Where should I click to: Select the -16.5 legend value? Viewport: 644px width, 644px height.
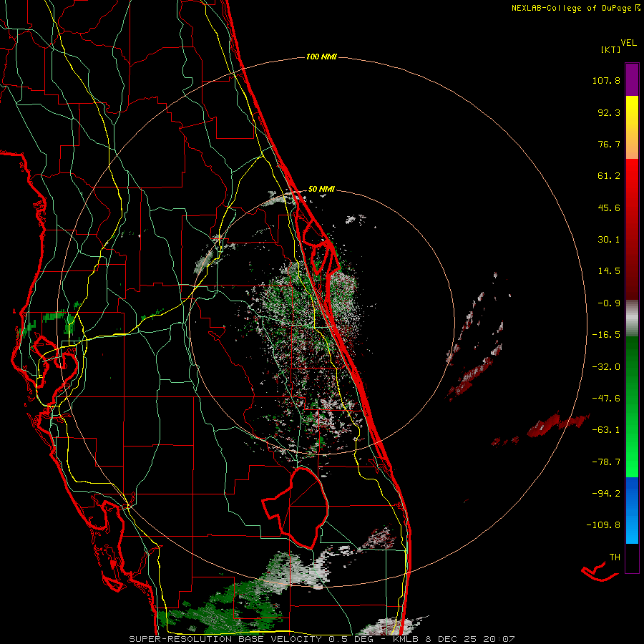tap(606, 335)
